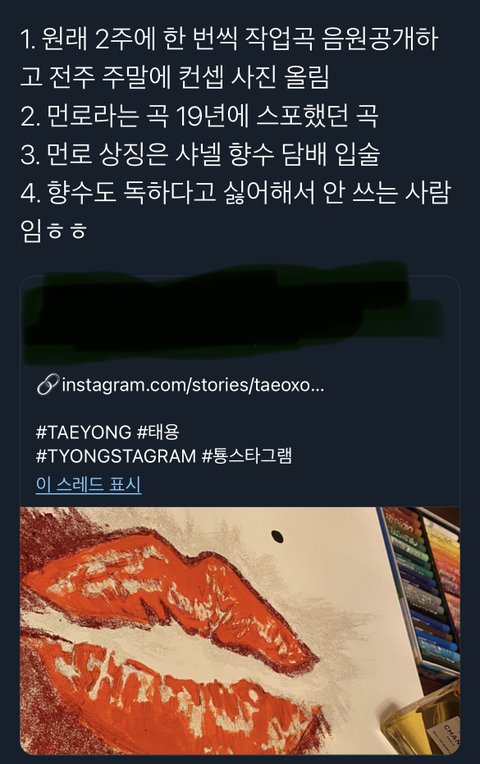This screenshot has height=764, width=480.
Task: Select the line '고 전주 주말에 컨셉 사진 올림'
Action: [x=174, y=77]
